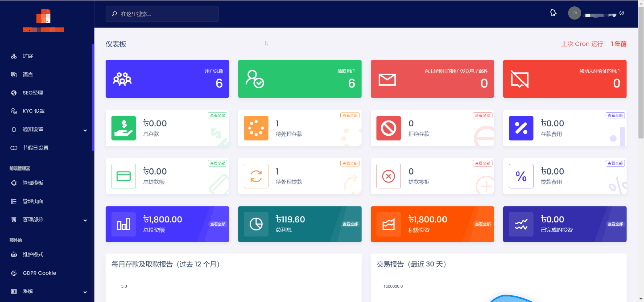The height and width of the screenshot is (302, 644).
Task: Click the active users checkmark icon
Action: click(x=255, y=79)
